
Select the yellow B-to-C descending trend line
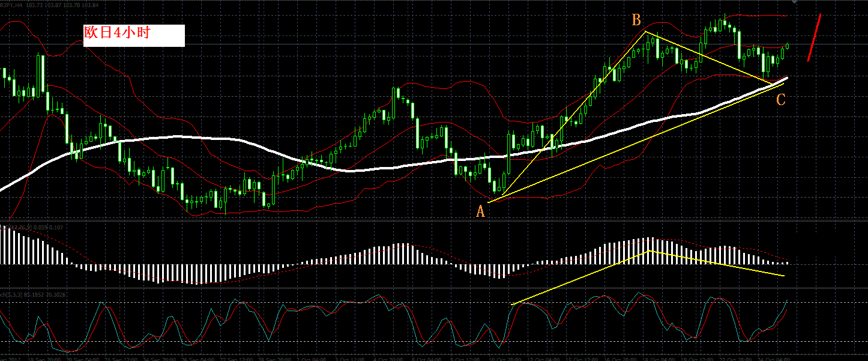click(708, 58)
